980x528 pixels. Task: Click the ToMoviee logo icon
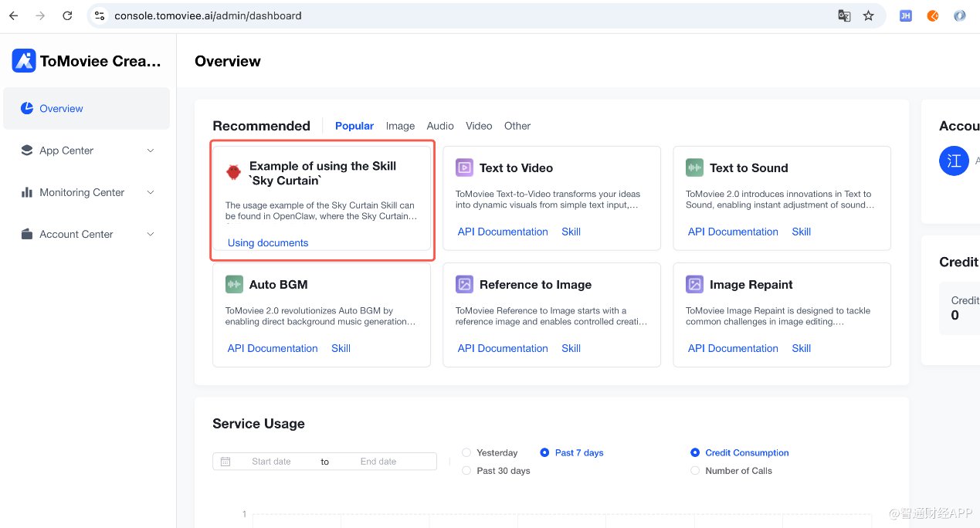click(24, 61)
